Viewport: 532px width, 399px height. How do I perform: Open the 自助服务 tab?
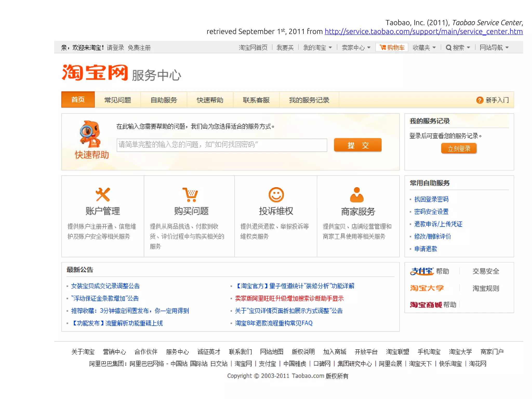click(x=164, y=100)
